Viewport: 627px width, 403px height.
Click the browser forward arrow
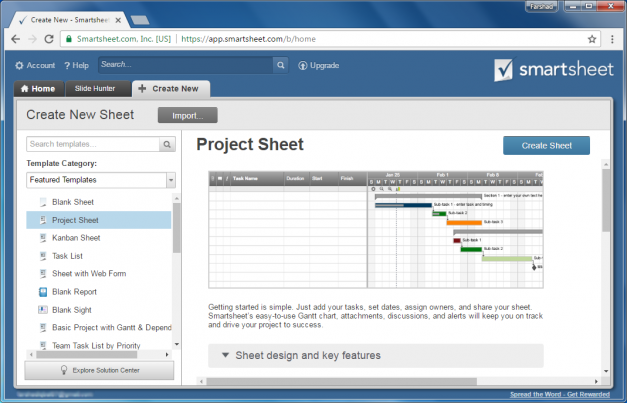point(32,39)
